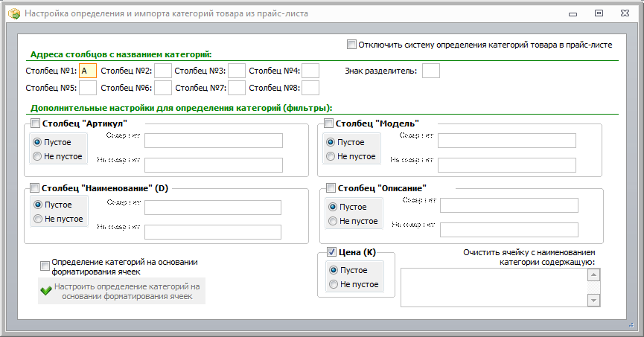Click the 'Знак разделитель' input field
The height and width of the screenshot is (337, 644).
pyautogui.click(x=431, y=71)
